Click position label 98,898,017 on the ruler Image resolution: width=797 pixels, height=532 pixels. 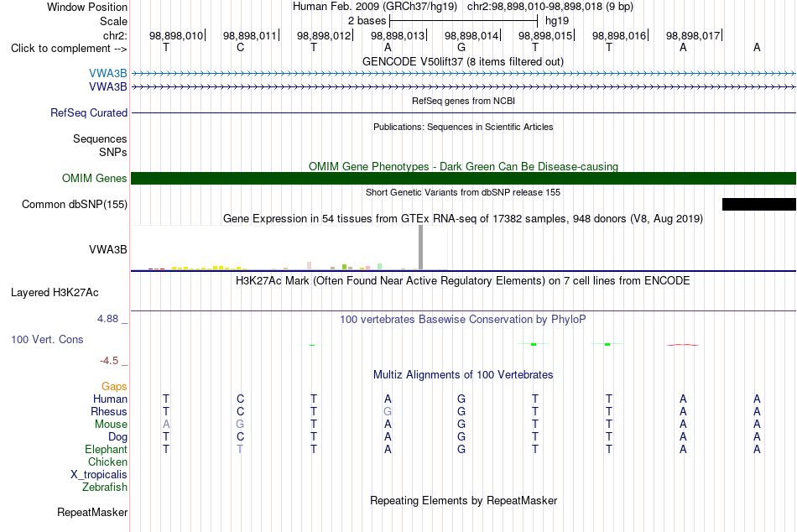693,35
